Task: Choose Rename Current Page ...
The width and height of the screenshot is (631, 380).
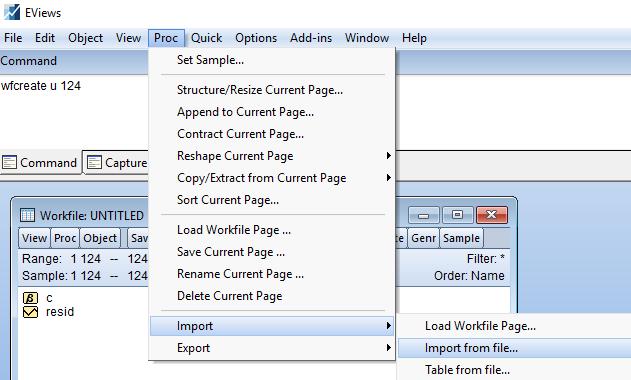Action: point(272,274)
